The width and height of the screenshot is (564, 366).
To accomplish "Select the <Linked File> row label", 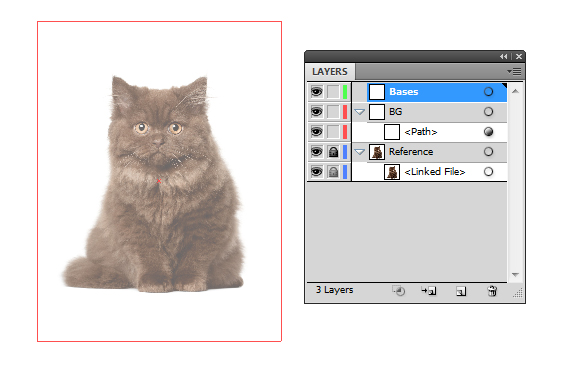I will click(435, 172).
